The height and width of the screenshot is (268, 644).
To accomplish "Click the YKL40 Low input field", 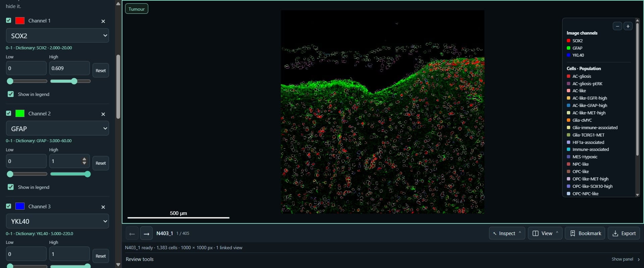I will [26, 254].
